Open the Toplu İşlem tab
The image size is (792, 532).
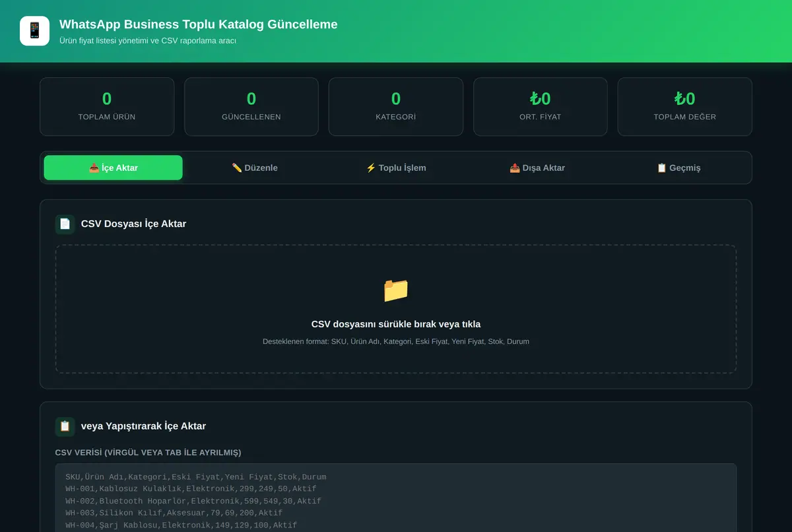click(396, 168)
